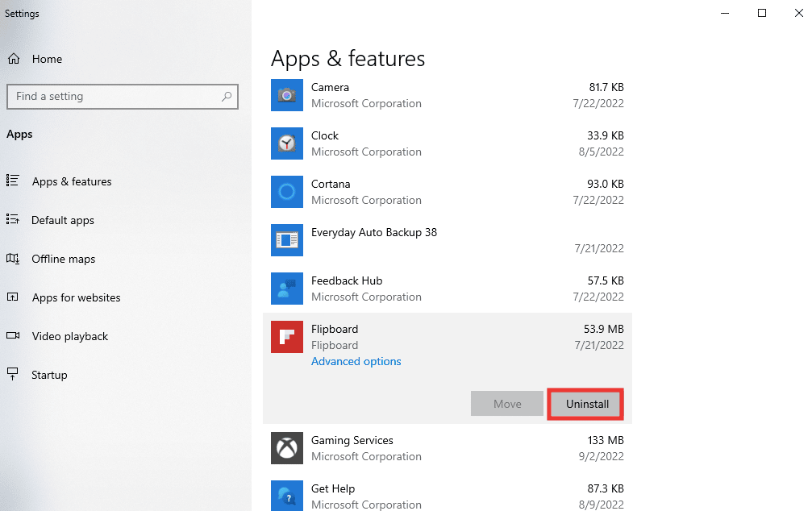Select the search magnifier icon
The width and height of the screenshot is (812, 511).
coord(227,96)
